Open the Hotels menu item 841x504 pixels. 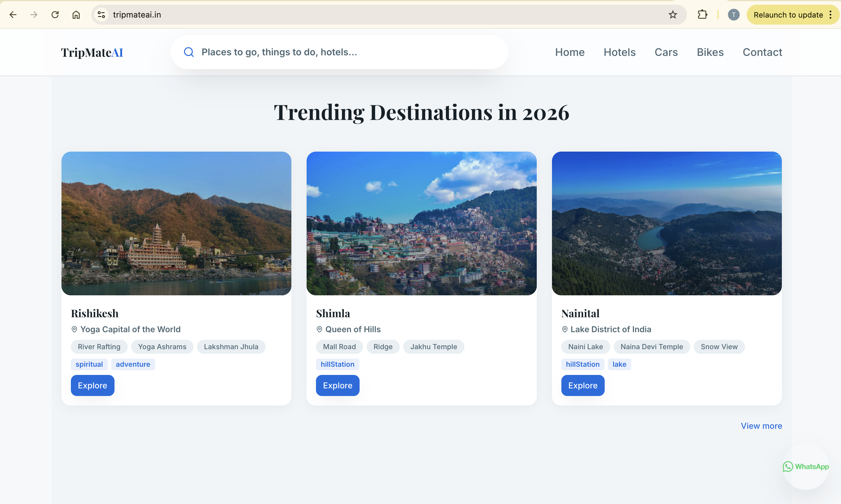619,52
